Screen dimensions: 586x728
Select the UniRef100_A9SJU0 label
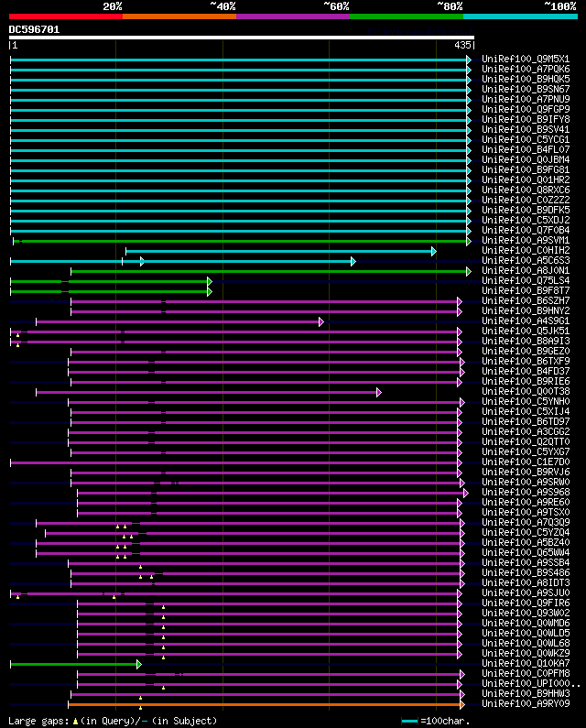point(526,592)
